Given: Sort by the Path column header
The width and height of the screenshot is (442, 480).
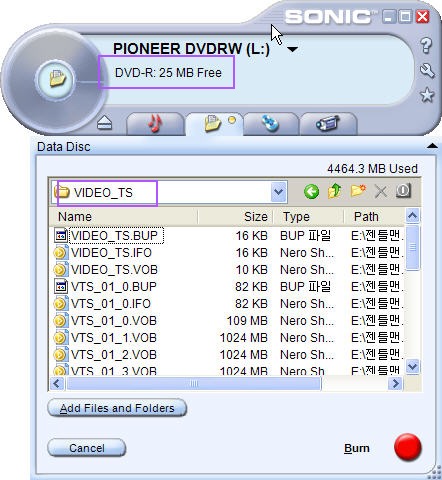Looking at the screenshot, I should point(374,217).
